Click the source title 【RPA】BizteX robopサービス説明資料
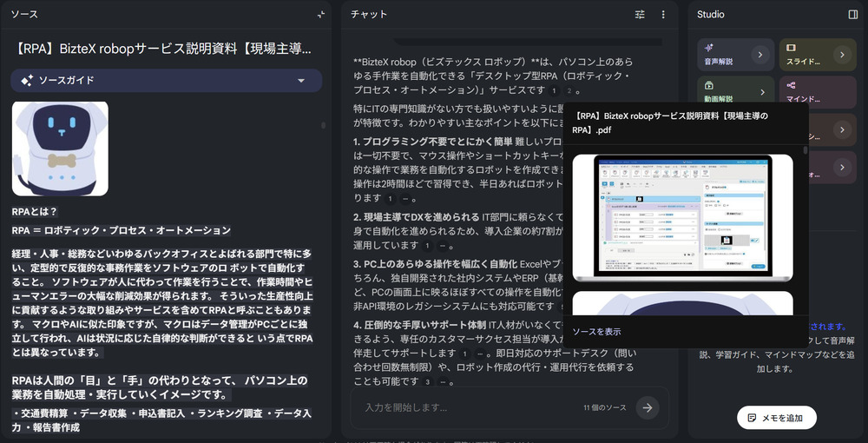Image resolution: width=868 pixels, height=443 pixels. 161,50
